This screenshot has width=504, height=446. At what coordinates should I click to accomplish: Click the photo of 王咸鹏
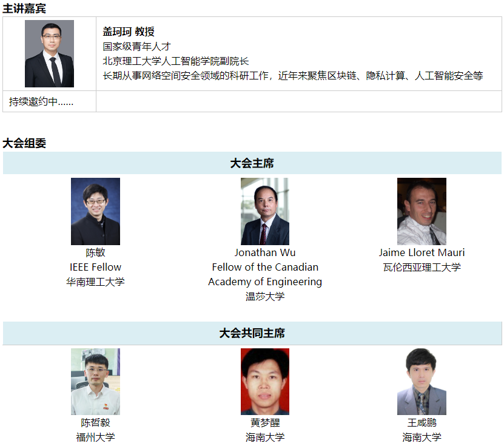coord(422,381)
